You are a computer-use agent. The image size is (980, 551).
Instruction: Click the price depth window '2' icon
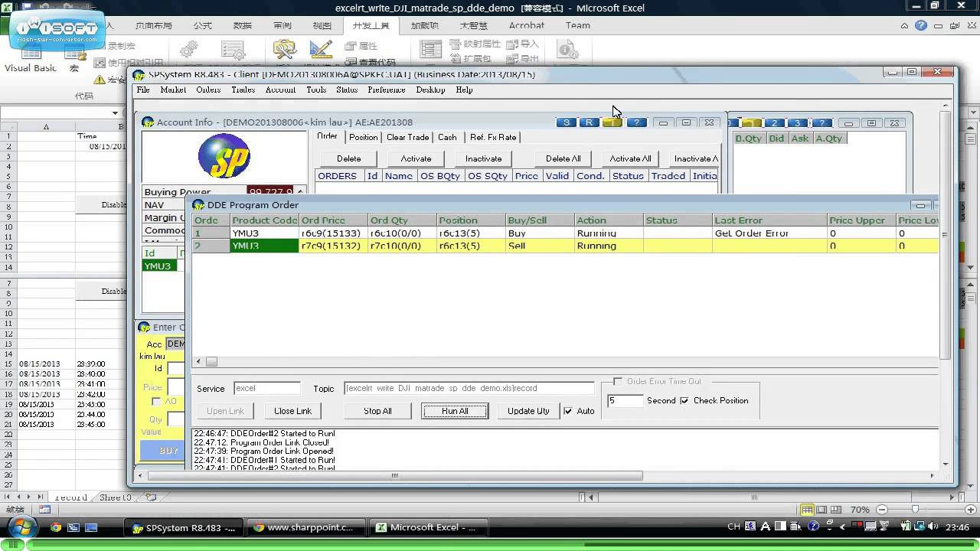pos(775,122)
